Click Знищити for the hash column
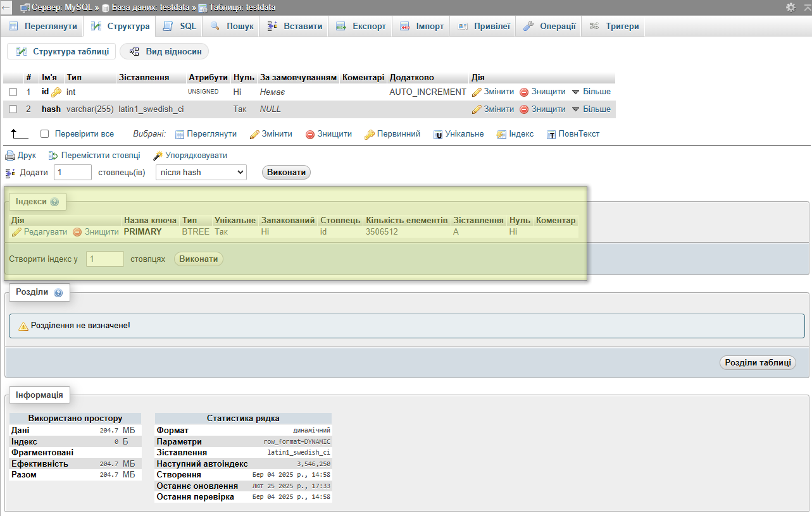This screenshot has height=516, width=812. point(542,109)
